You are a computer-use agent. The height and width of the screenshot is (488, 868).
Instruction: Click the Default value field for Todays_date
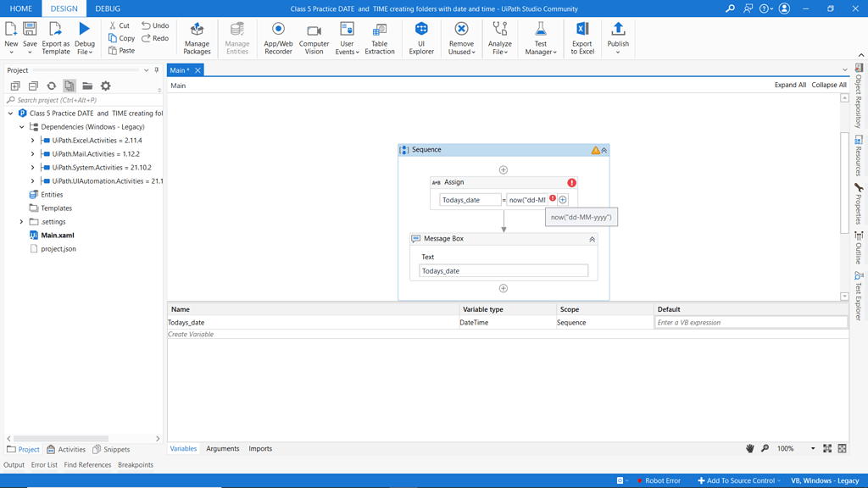point(751,323)
